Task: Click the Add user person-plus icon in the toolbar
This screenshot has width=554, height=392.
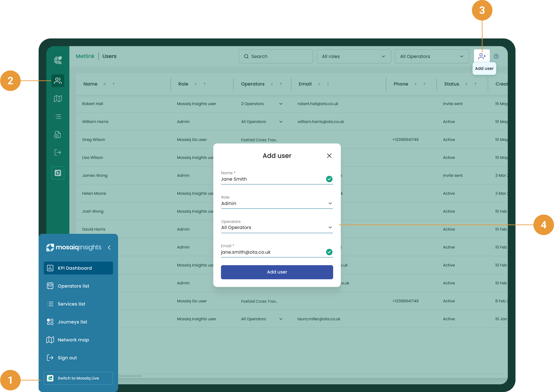Action: click(x=482, y=56)
